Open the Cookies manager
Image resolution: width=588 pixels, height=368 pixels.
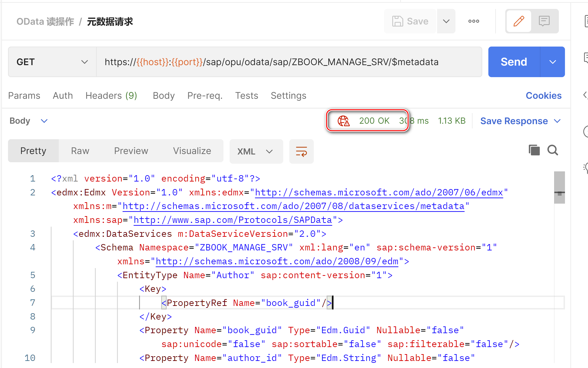click(544, 95)
